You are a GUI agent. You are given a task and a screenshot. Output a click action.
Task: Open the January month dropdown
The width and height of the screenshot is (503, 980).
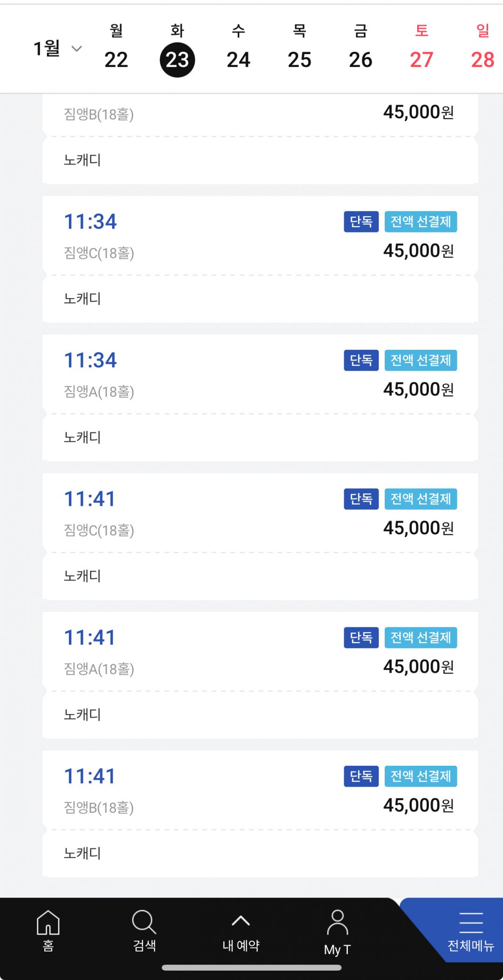(58, 48)
